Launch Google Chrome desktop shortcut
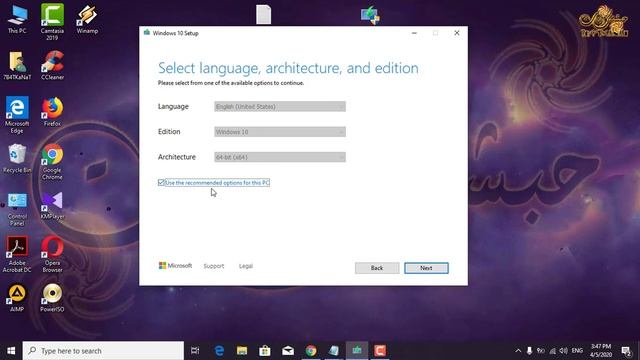This screenshot has height=360, width=640. [52, 162]
